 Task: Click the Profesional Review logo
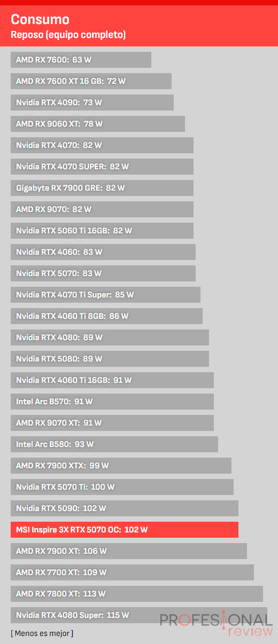(216, 625)
